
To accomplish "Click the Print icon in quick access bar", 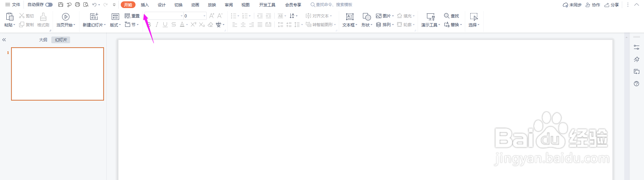I will (77, 5).
